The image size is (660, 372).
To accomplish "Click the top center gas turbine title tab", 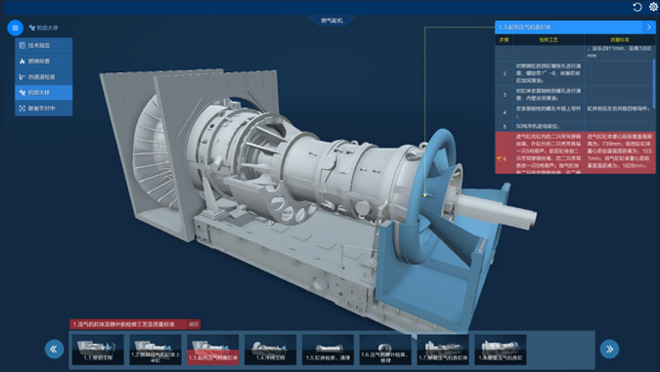I will pyautogui.click(x=332, y=20).
